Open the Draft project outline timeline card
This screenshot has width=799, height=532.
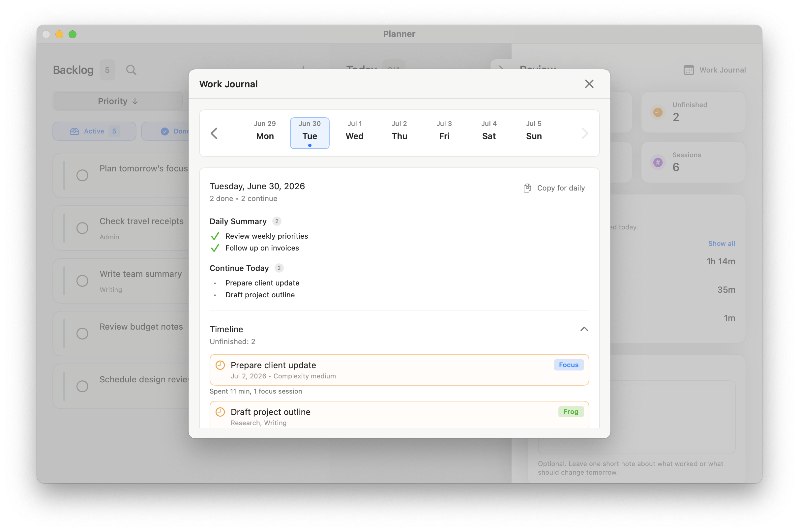[399, 415]
